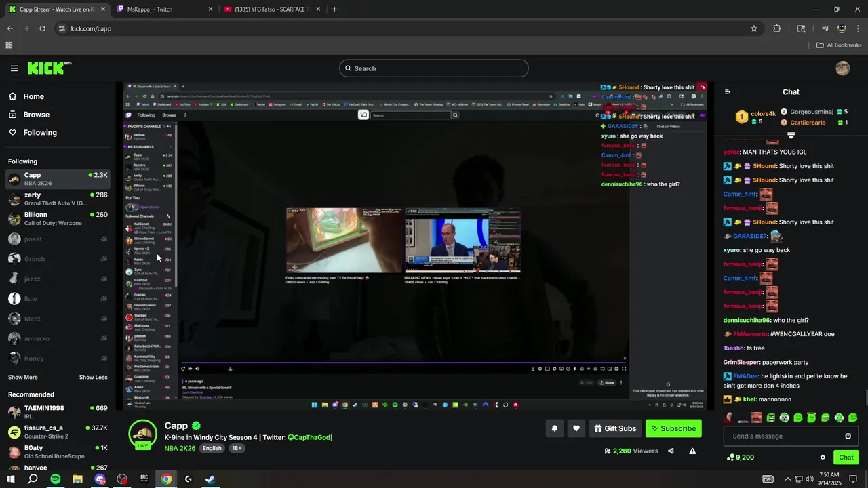
Task: Click the Hasan breaking news clip thumbnail
Action: (x=462, y=241)
